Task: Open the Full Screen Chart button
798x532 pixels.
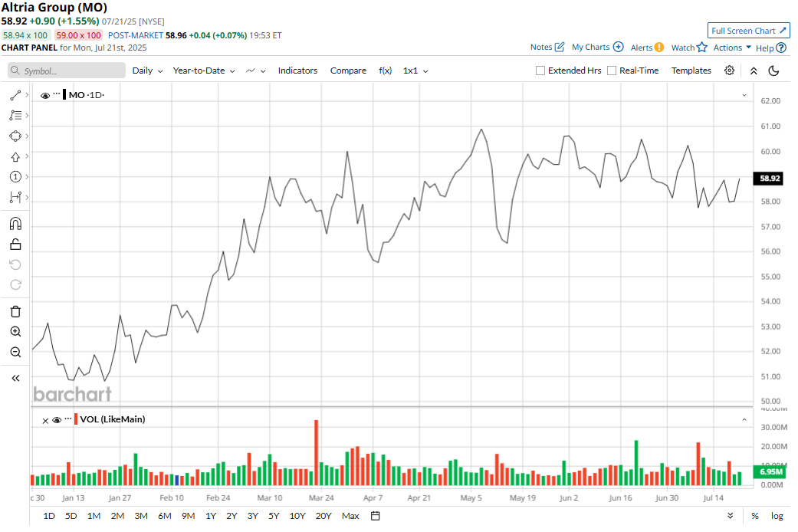Action: pos(749,31)
